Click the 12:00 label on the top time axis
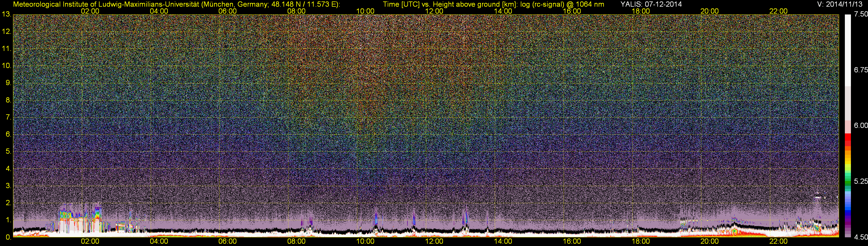868x246 pixels. [434, 11]
